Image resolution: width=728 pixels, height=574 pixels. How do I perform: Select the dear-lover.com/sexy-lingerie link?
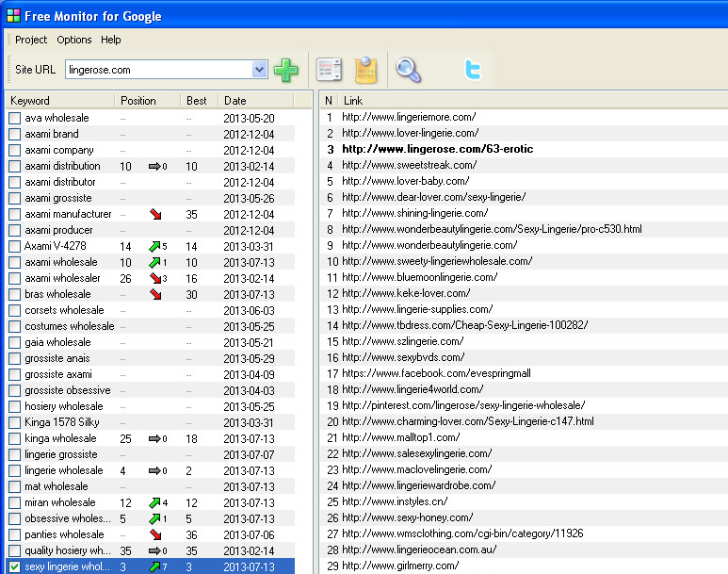433,197
